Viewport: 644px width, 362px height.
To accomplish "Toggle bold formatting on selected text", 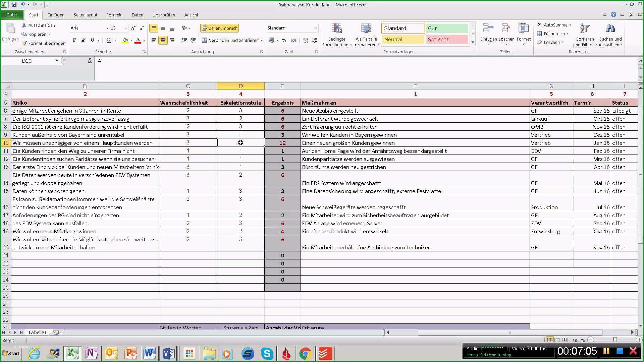I will click(x=74, y=40).
